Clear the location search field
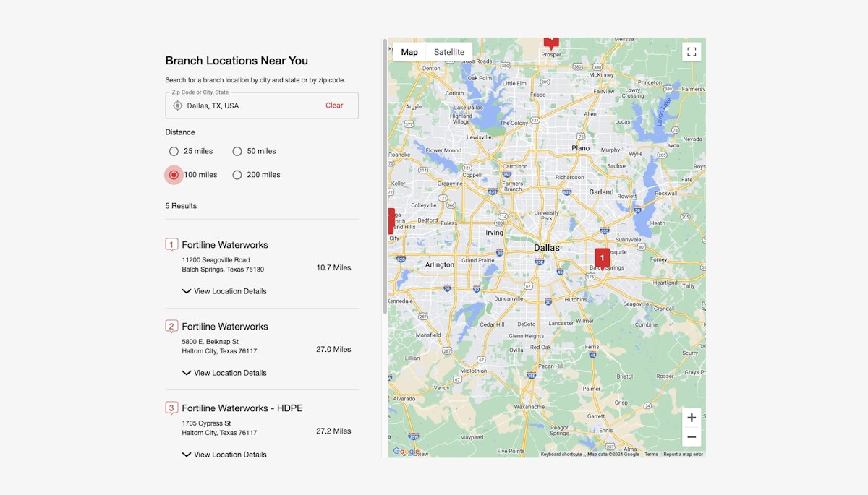Screen dimensions: 868x495 (x=334, y=106)
